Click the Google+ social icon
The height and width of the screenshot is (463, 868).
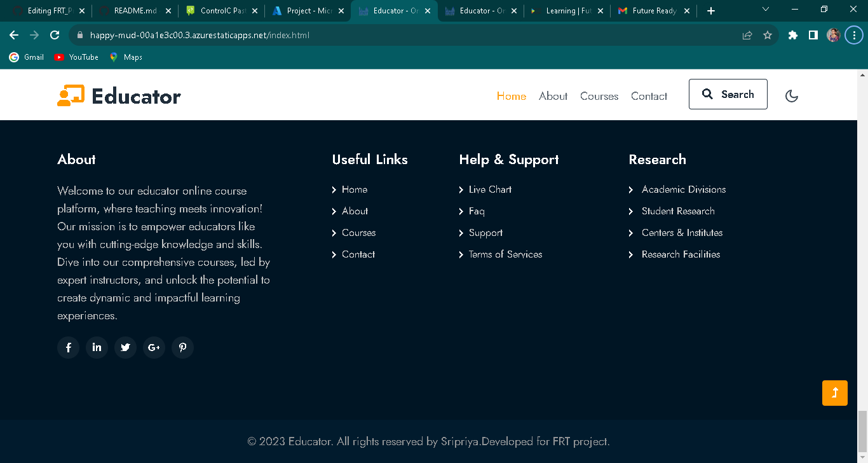tap(154, 347)
